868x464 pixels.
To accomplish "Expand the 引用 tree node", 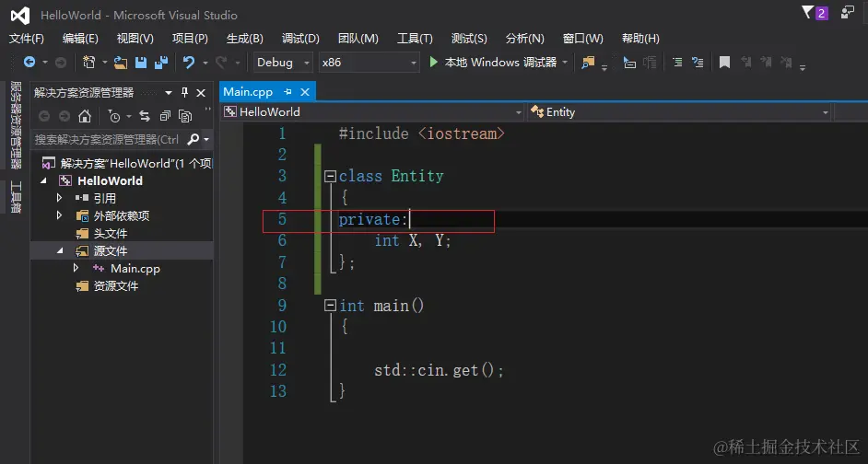I will [59, 198].
